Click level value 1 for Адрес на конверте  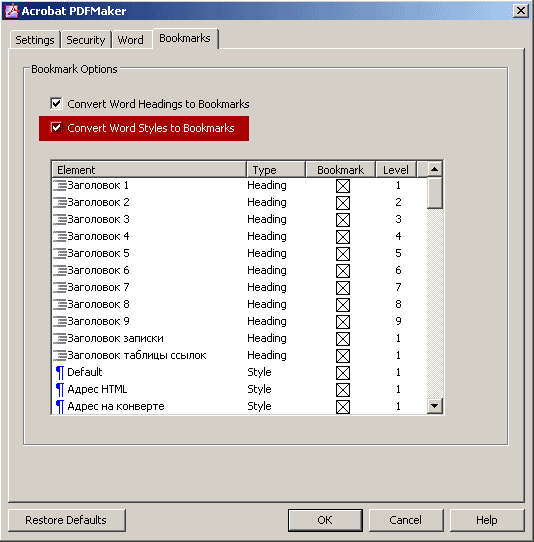click(398, 406)
